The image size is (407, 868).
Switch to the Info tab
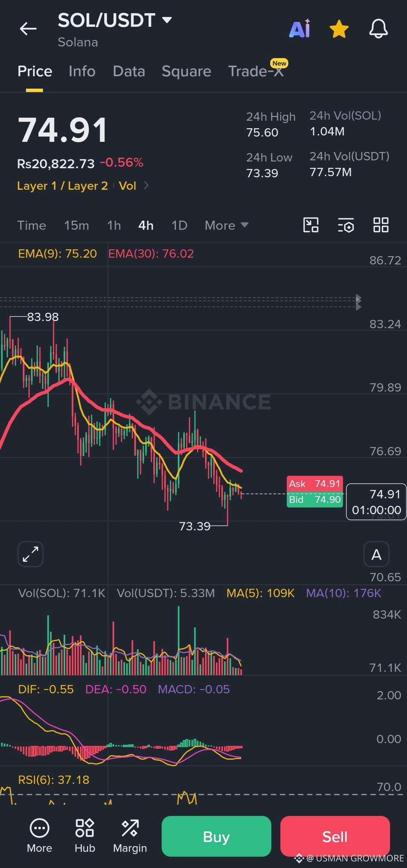point(82,71)
